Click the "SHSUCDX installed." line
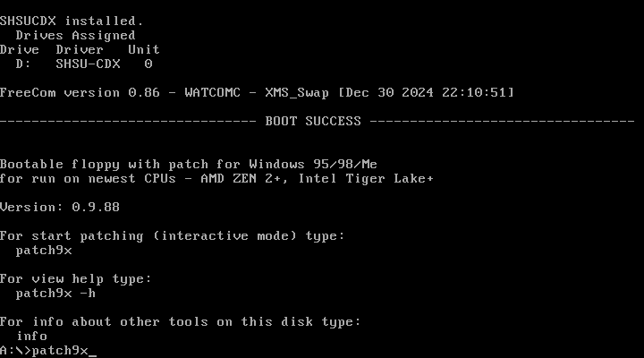Viewport: 644px width, 358px height. pyautogui.click(x=72, y=21)
